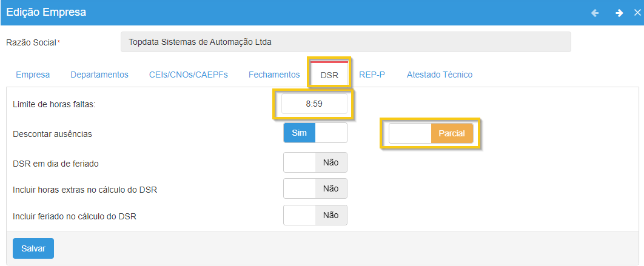This screenshot has height=266, width=644.
Task: Click the forward arrow icon in header
Action: click(x=619, y=13)
